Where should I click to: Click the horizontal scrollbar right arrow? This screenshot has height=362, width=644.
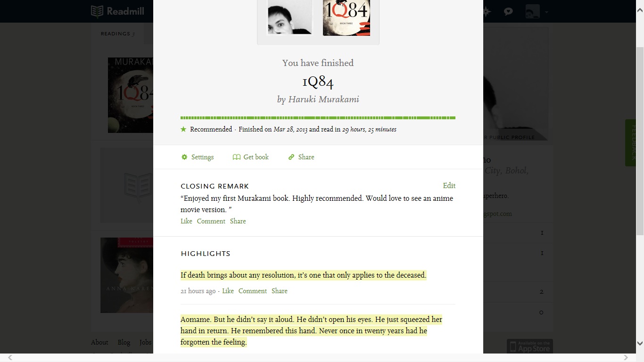(x=626, y=357)
